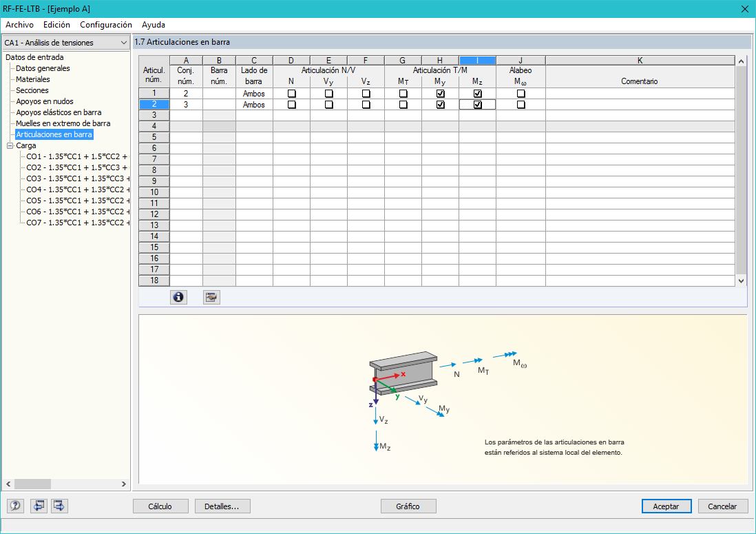756x534 pixels.
Task: Select load combination CO1 in tree
Action: click(78, 157)
